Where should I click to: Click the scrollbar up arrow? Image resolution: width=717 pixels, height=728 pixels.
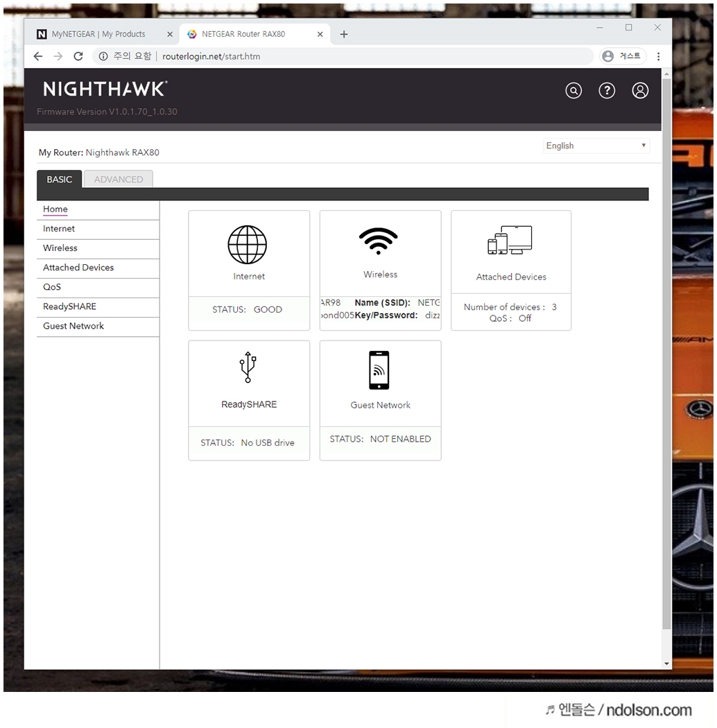tap(667, 73)
